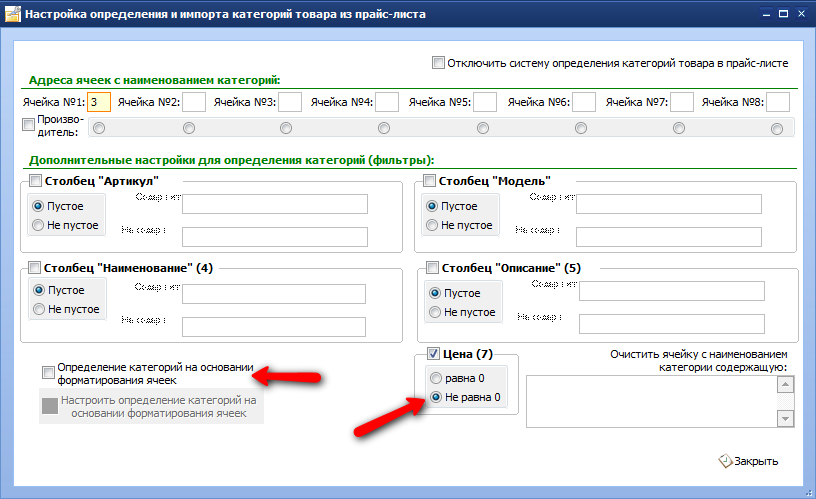Click the Ячейка №5 input field
This screenshot has height=499, width=816.
tap(485, 102)
